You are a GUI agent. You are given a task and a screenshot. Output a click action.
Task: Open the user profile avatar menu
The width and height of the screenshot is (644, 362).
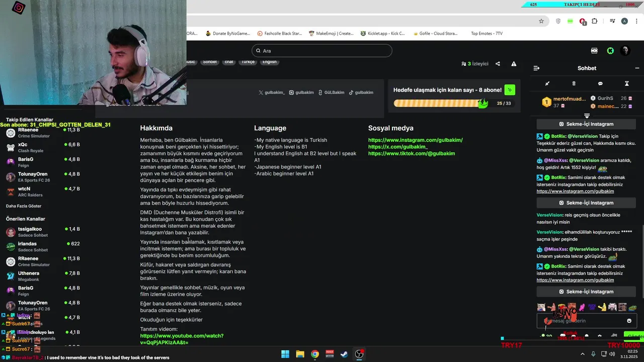pyautogui.click(x=625, y=51)
